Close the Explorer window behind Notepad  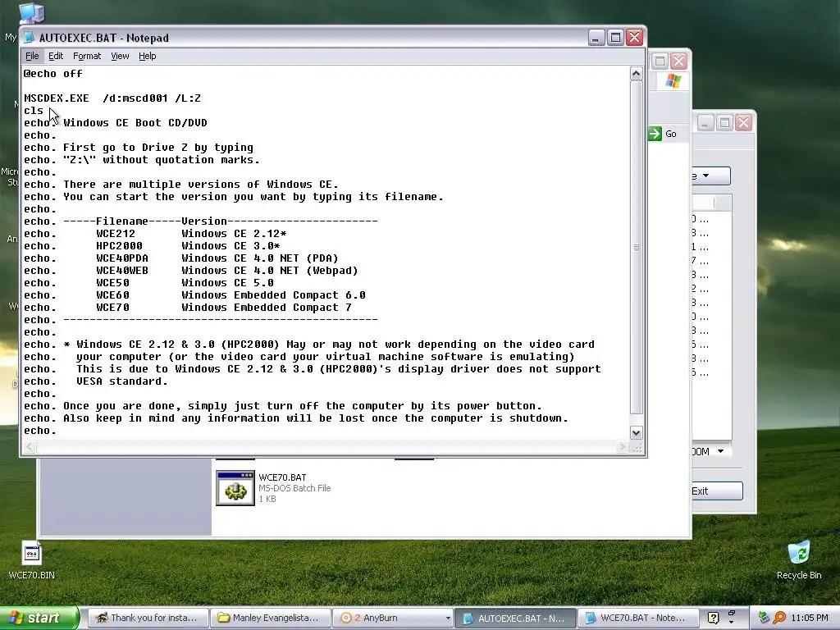pyautogui.click(x=678, y=61)
